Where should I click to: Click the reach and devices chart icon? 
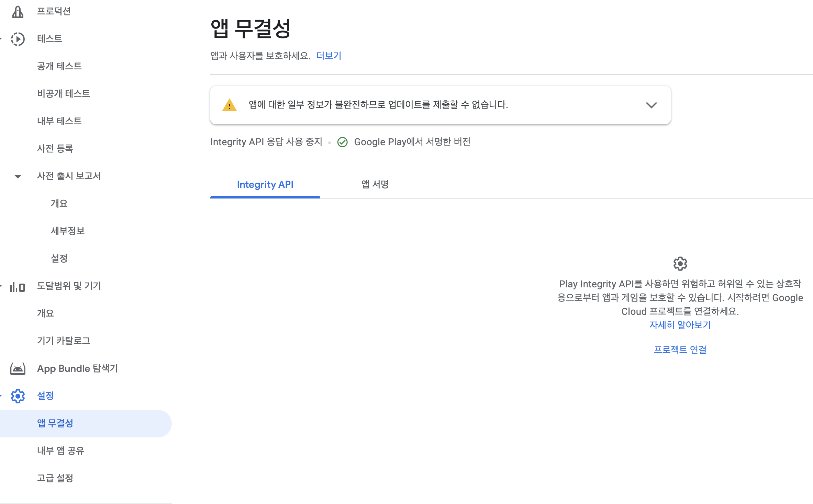click(x=18, y=286)
